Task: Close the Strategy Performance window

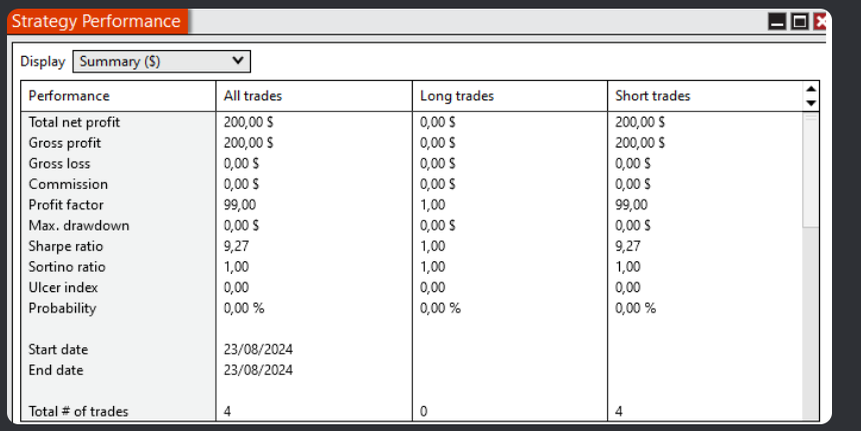Action: click(821, 22)
